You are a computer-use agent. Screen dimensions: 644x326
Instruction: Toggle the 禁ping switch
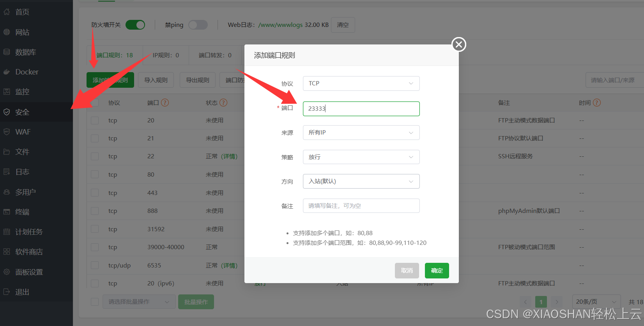[x=198, y=25]
